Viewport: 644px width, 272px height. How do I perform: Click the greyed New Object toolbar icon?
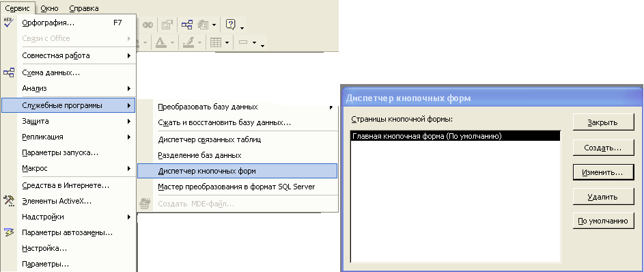pos(204,25)
